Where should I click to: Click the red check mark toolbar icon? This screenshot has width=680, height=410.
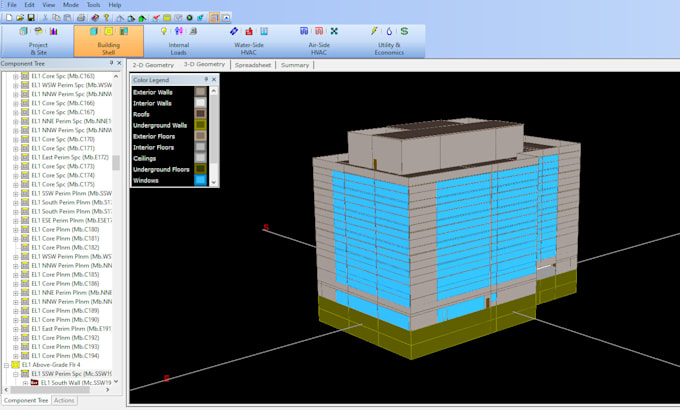(156, 18)
